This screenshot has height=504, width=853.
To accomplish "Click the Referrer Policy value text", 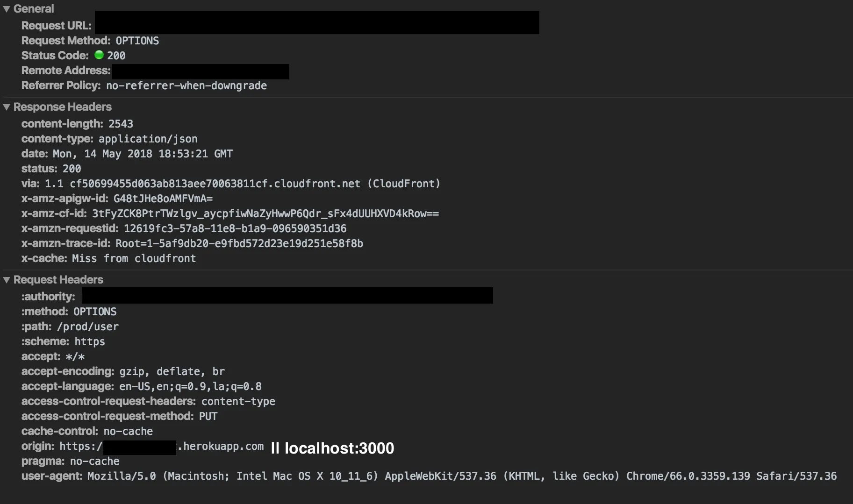I will pyautogui.click(x=186, y=85).
